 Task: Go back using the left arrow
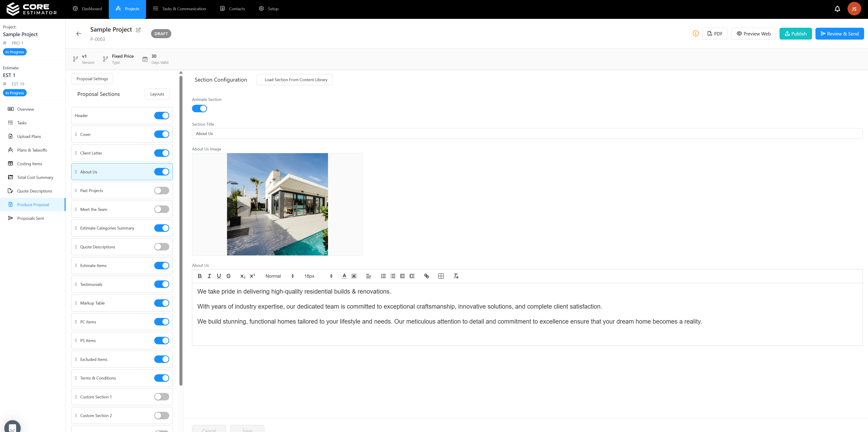[78, 34]
